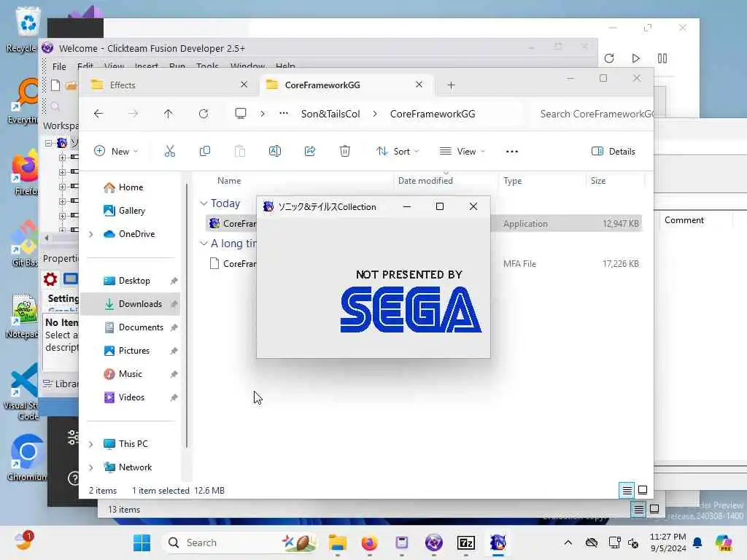Open the File menu in Clickteam Fusion
The height and width of the screenshot is (560, 747).
point(59,66)
